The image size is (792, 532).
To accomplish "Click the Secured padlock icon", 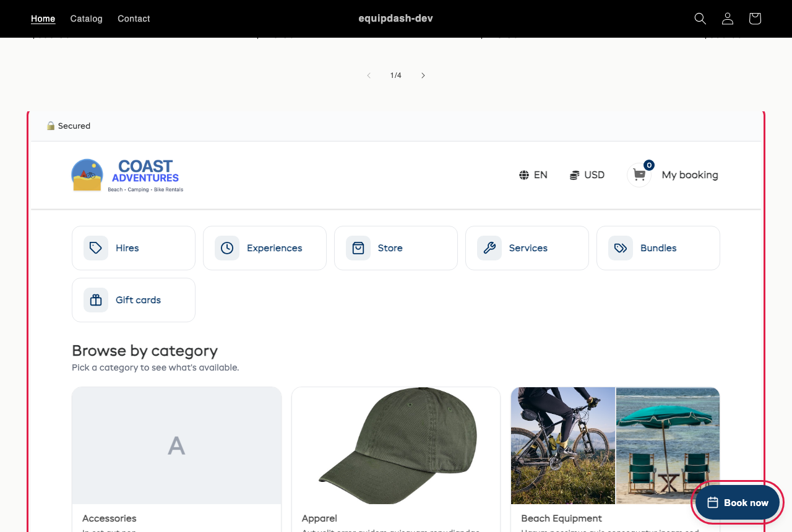I will pos(51,126).
